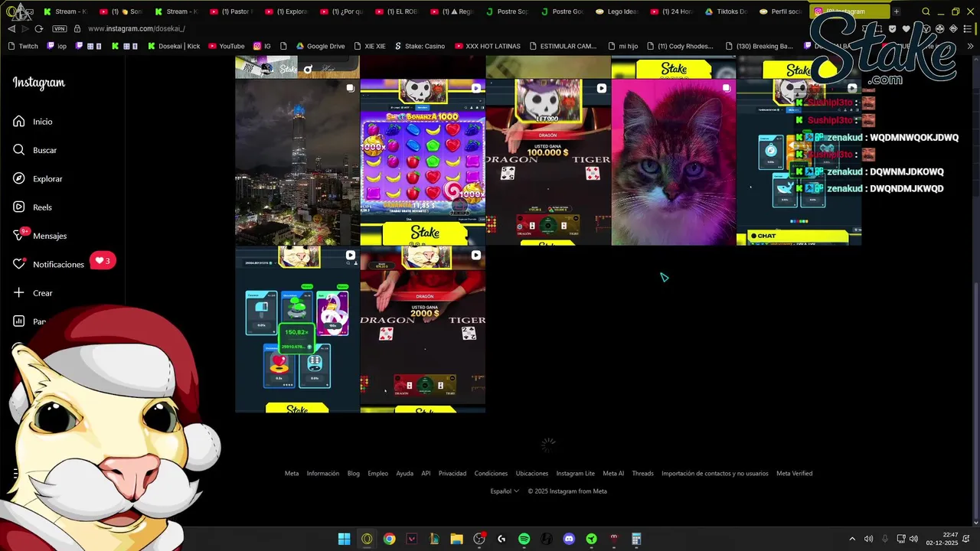Click 'Importación de contactos y no usuarios'
Viewport: 980px width, 551px height.
coord(715,474)
